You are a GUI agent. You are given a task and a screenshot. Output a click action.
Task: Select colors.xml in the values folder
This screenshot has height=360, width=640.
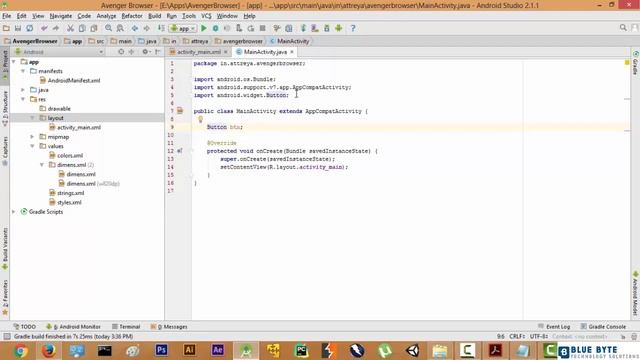pyautogui.click(x=66, y=156)
